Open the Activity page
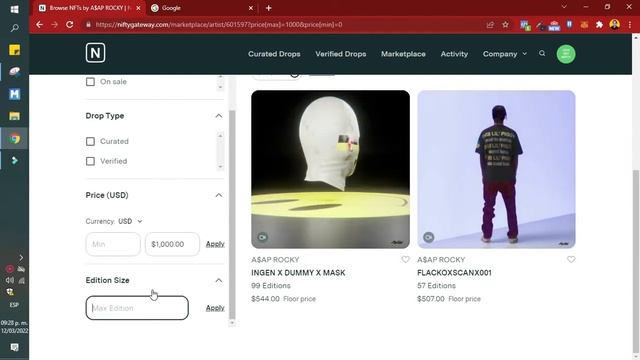 (x=454, y=54)
